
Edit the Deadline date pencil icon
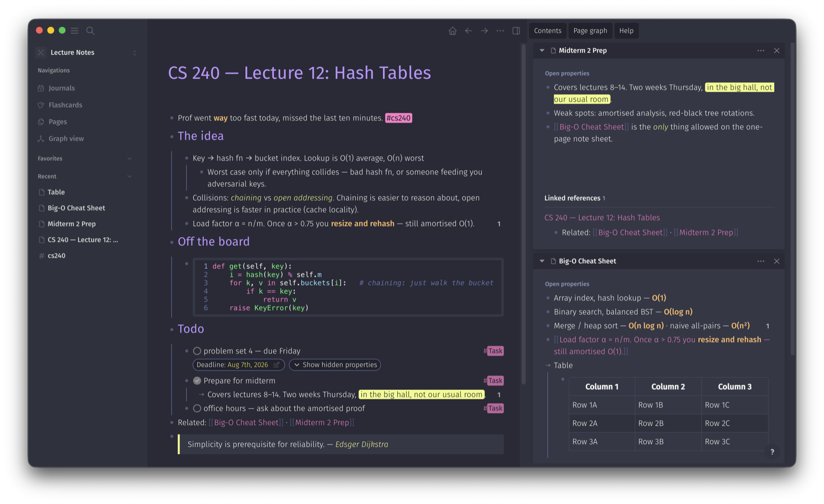tap(276, 365)
